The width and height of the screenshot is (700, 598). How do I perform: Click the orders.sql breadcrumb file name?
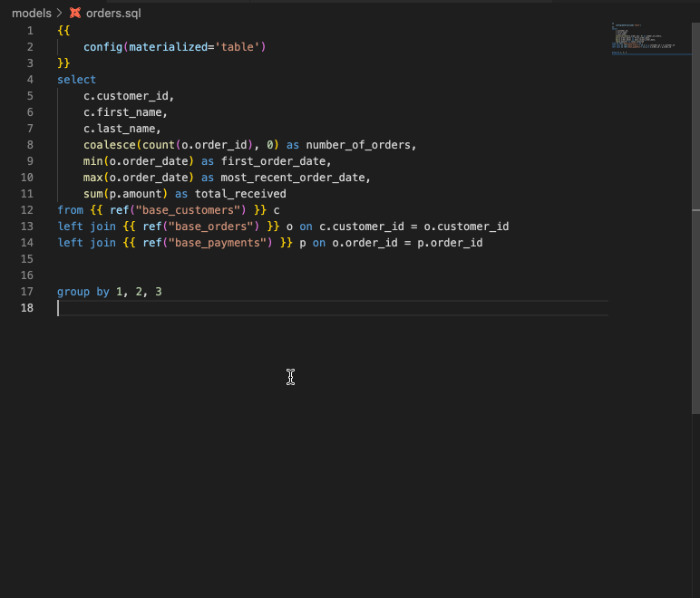[x=113, y=14]
